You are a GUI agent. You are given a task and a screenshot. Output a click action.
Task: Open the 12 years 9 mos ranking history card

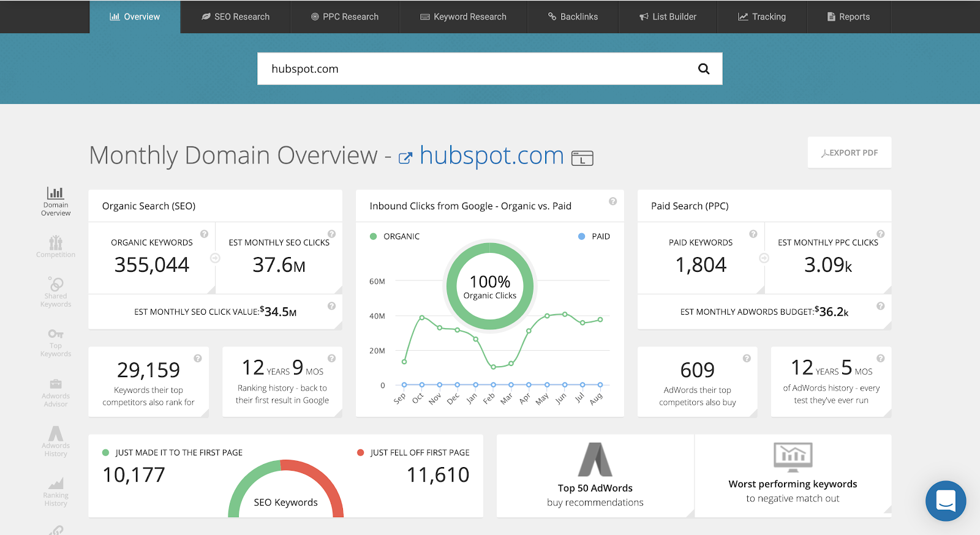click(x=282, y=382)
